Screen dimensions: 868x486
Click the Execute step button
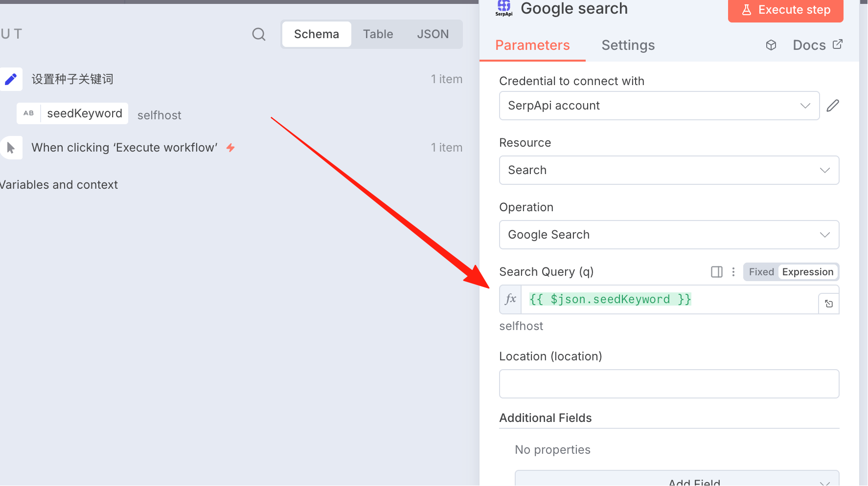[x=786, y=10]
